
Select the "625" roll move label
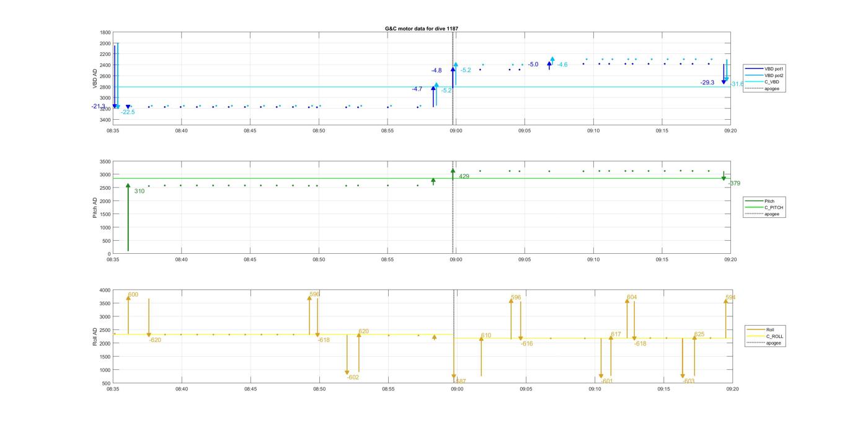click(699, 334)
